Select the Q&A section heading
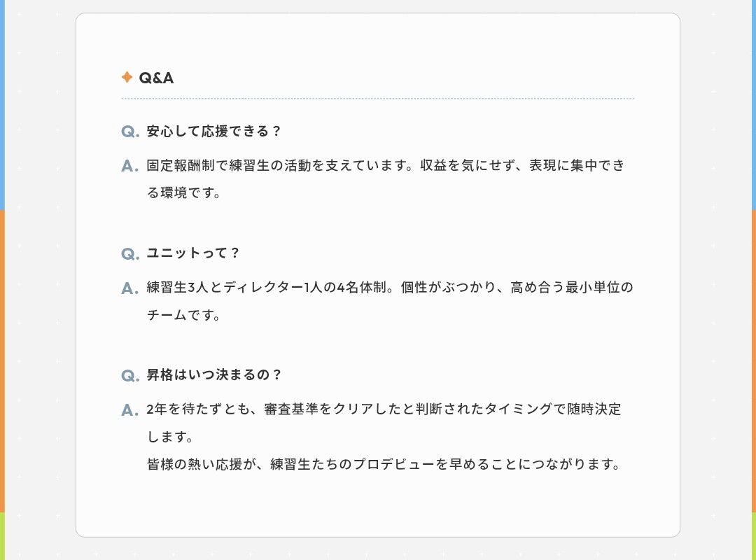Viewport: 756px width, 560px height. pos(156,78)
